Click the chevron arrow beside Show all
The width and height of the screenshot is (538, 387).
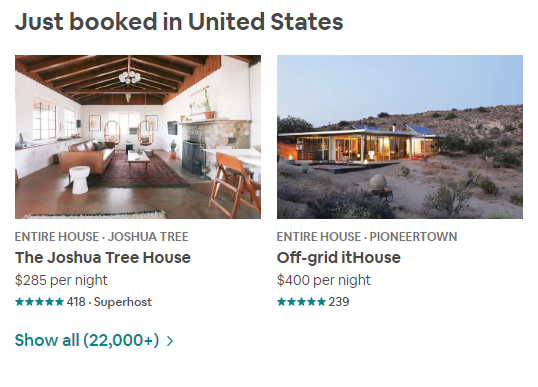tap(170, 341)
